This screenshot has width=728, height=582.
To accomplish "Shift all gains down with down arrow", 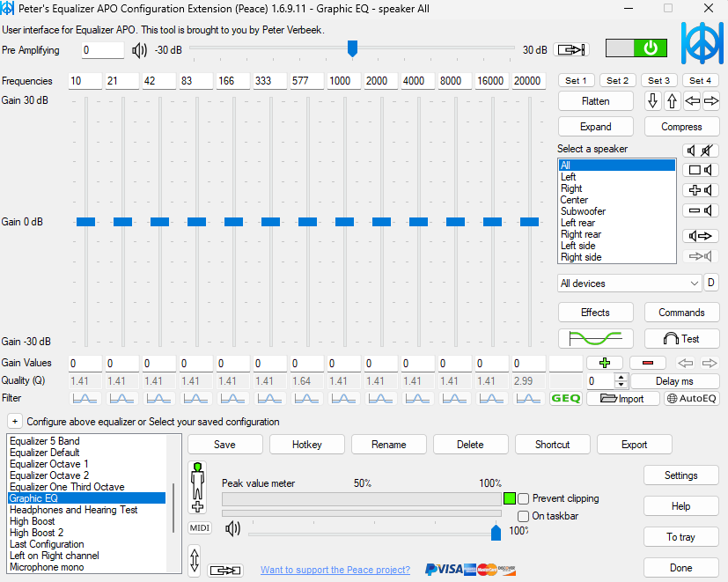I will click(x=653, y=100).
